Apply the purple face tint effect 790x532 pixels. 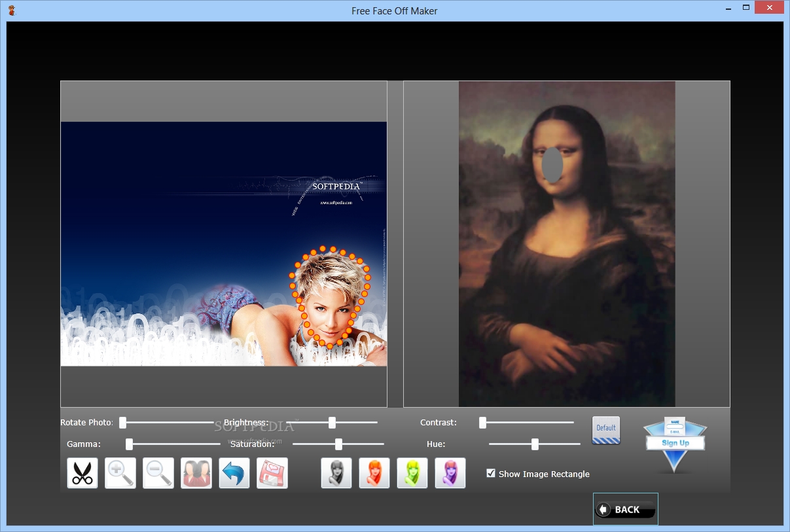(x=450, y=473)
